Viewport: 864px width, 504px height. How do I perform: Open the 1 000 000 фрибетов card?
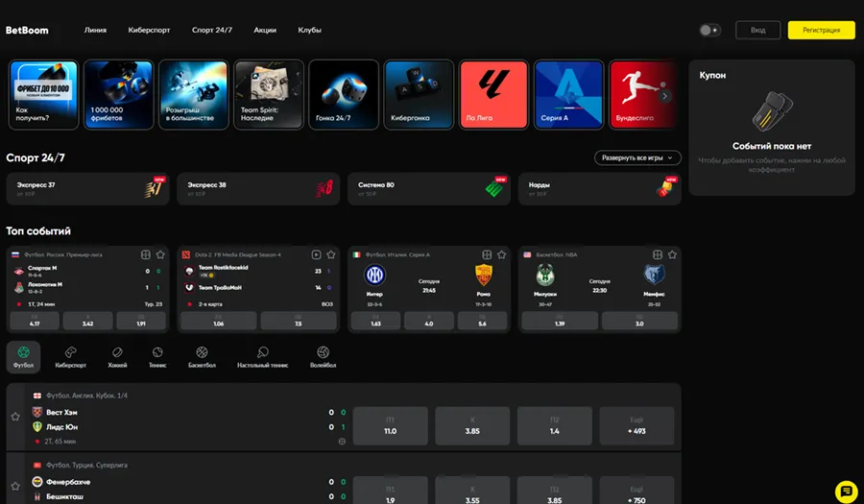tap(118, 95)
